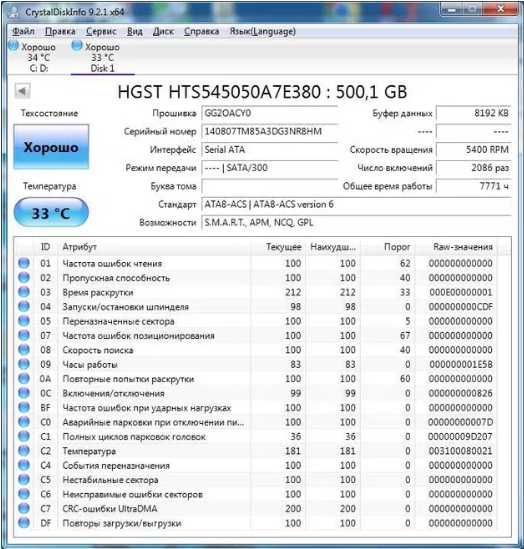Click the Текущее column header
524x549 pixels.
(278, 247)
